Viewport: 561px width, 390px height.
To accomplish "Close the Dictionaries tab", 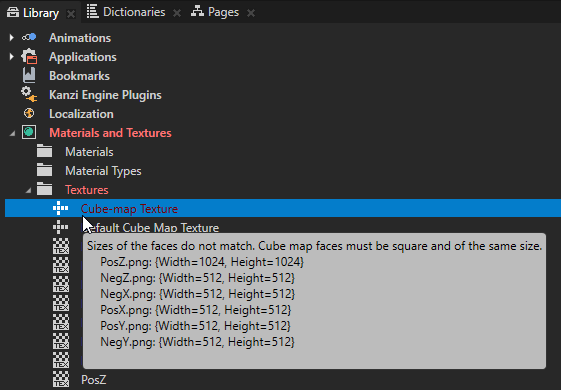I will 177,13.
